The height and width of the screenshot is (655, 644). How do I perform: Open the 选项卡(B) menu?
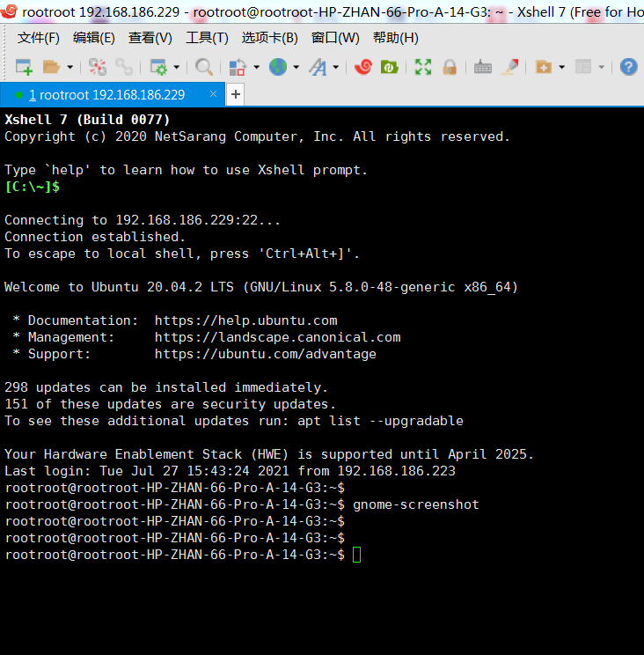click(x=269, y=38)
